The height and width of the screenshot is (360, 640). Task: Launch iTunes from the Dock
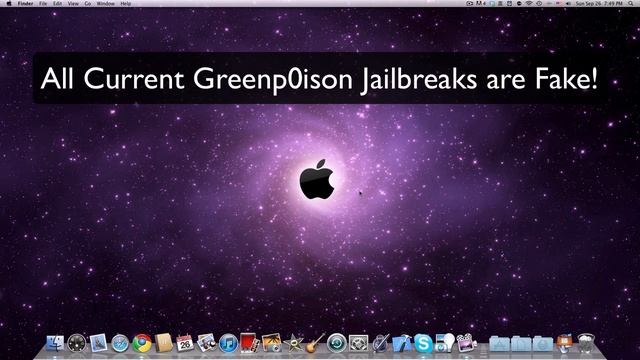[x=228, y=343]
